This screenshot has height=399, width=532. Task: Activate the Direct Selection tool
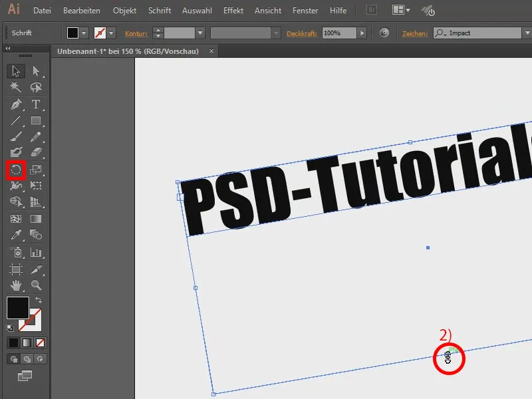[x=36, y=71]
